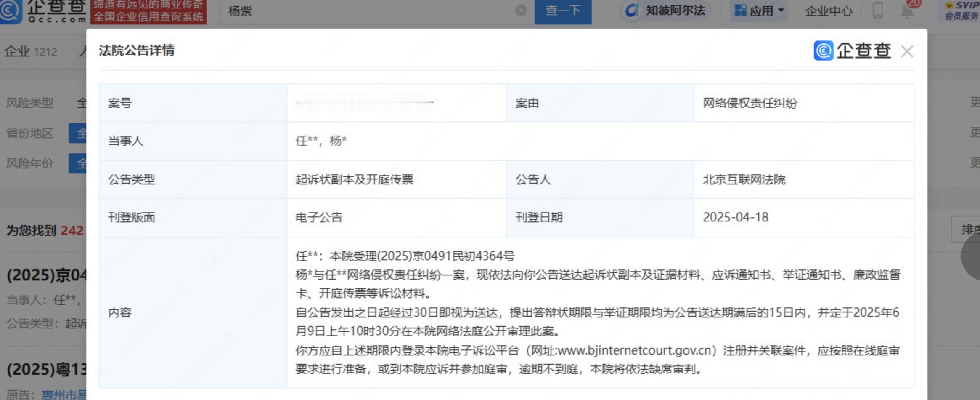Switch to the 企业 1212 tab
980x400 pixels.
pos(31,52)
